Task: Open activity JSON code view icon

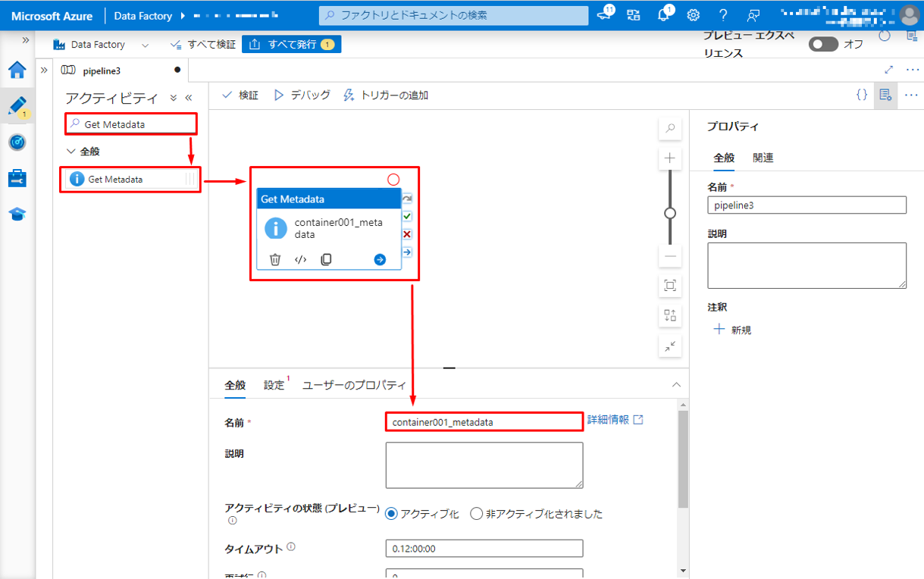Action: [300, 259]
